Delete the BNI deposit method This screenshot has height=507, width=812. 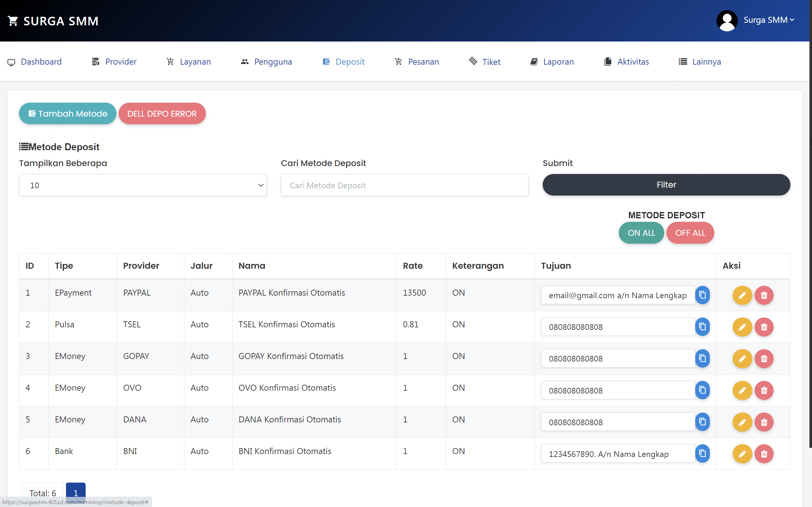(764, 454)
